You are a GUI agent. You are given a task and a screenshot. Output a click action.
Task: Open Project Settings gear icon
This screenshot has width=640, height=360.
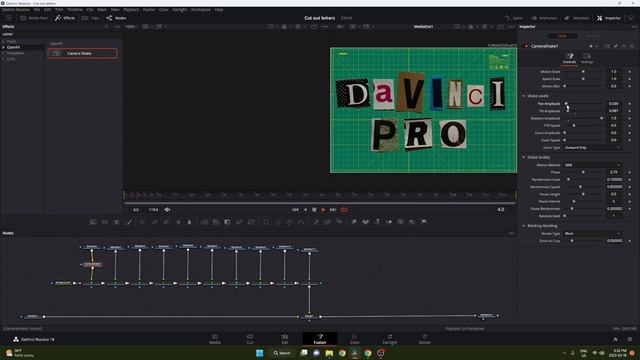tap(630, 339)
